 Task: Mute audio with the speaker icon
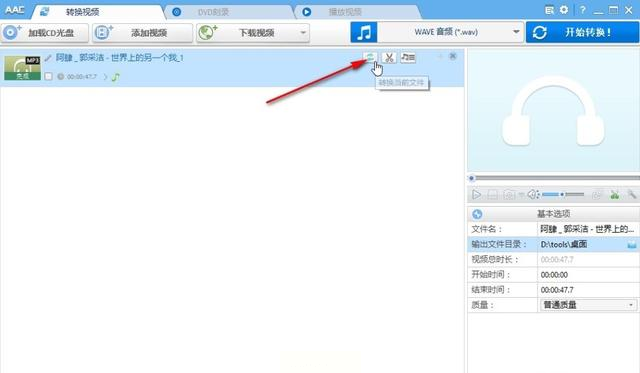533,195
